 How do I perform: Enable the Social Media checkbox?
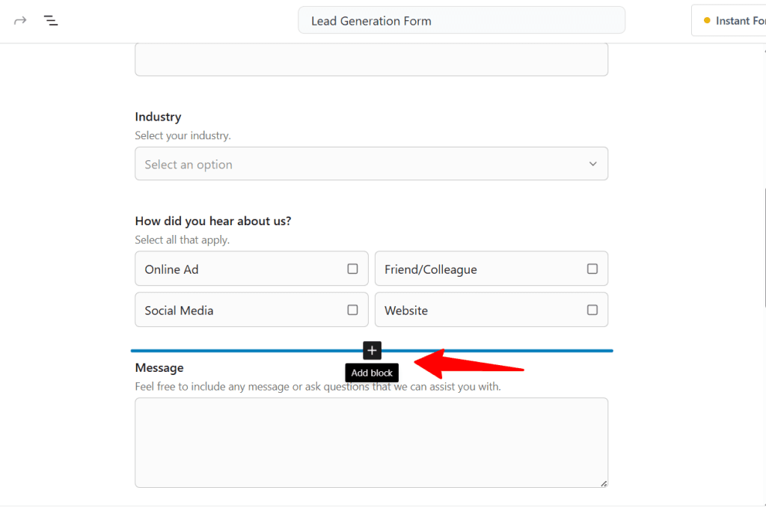click(352, 310)
